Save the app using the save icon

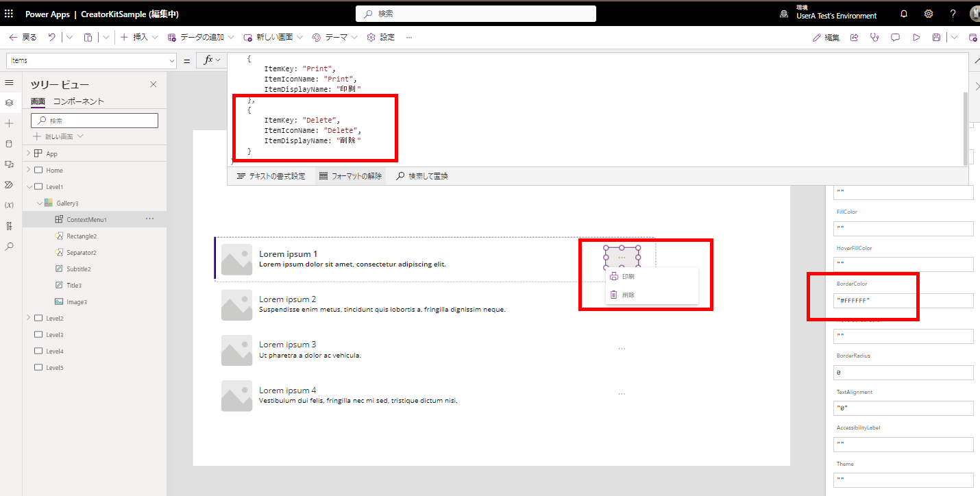click(x=936, y=37)
